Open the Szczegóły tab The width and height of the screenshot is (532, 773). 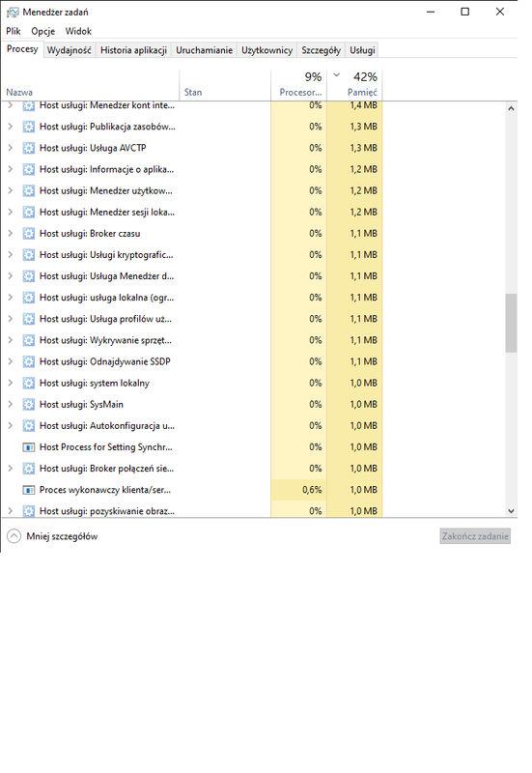click(x=322, y=50)
